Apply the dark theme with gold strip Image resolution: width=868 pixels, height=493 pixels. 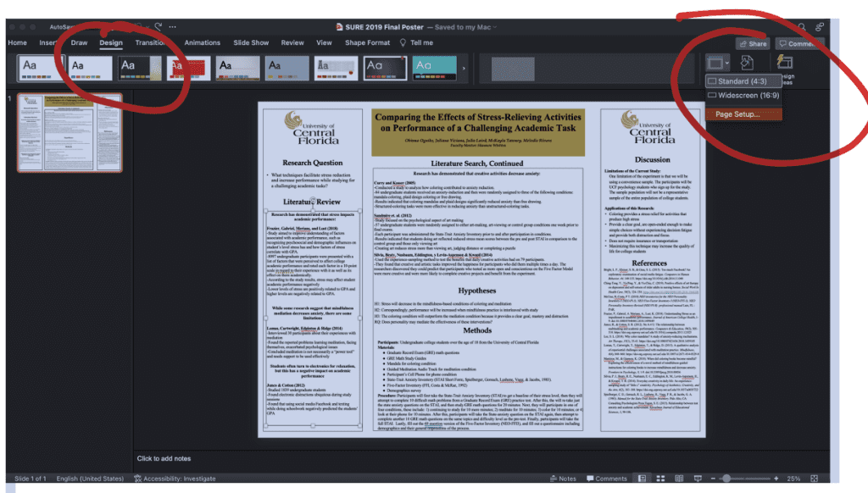tap(140, 68)
